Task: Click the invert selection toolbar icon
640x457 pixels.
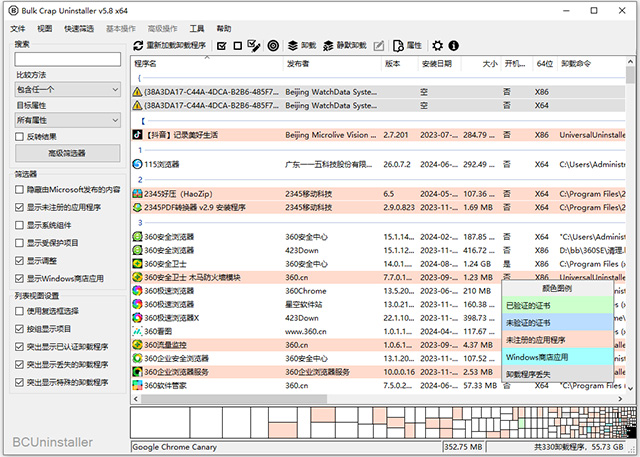Action: 254,46
